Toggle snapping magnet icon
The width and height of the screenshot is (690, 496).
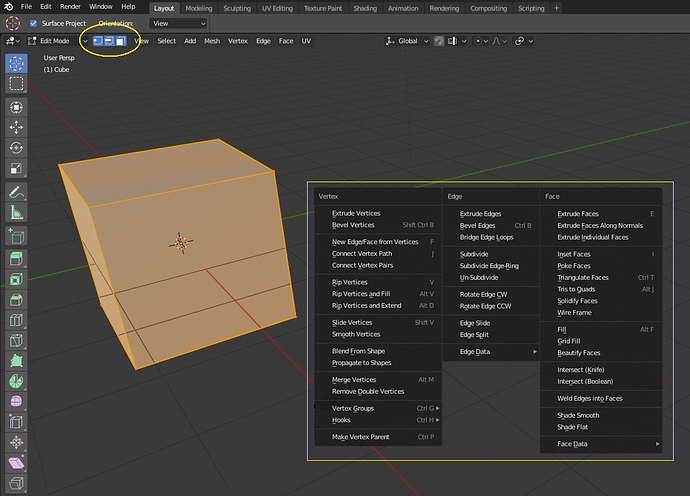pyautogui.click(x=439, y=41)
